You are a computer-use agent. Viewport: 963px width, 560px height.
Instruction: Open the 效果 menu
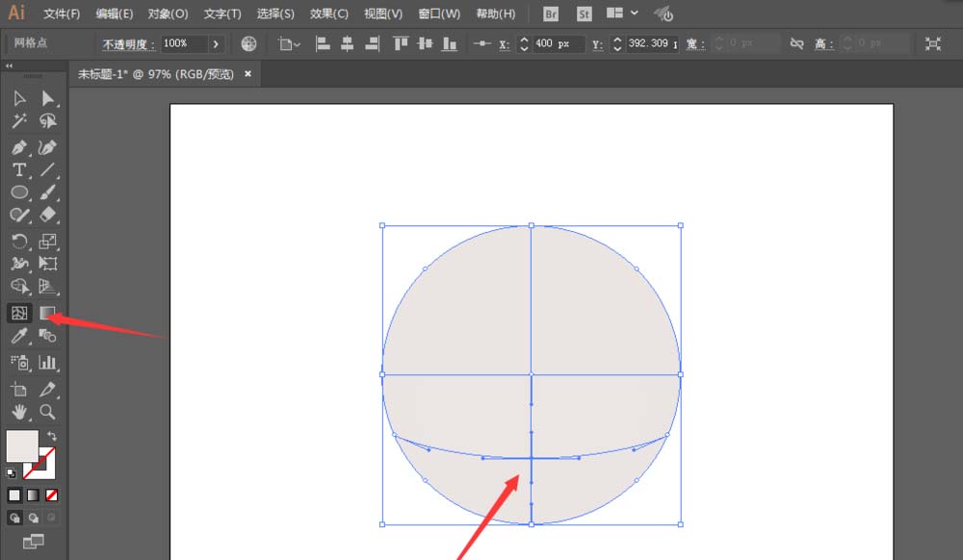click(327, 13)
